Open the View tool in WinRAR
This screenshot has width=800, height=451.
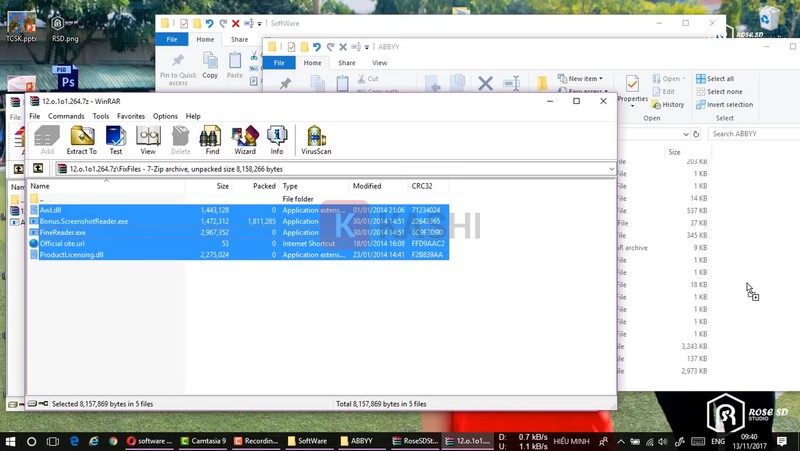148,140
